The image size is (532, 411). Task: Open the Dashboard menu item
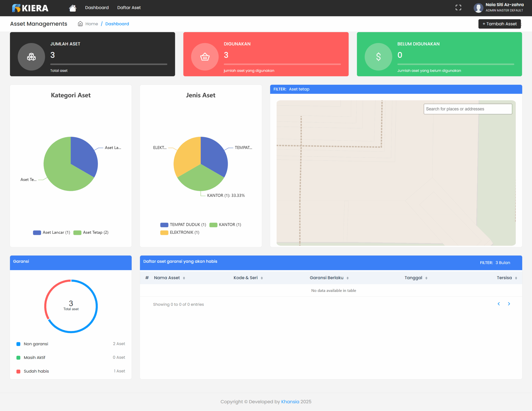(97, 8)
